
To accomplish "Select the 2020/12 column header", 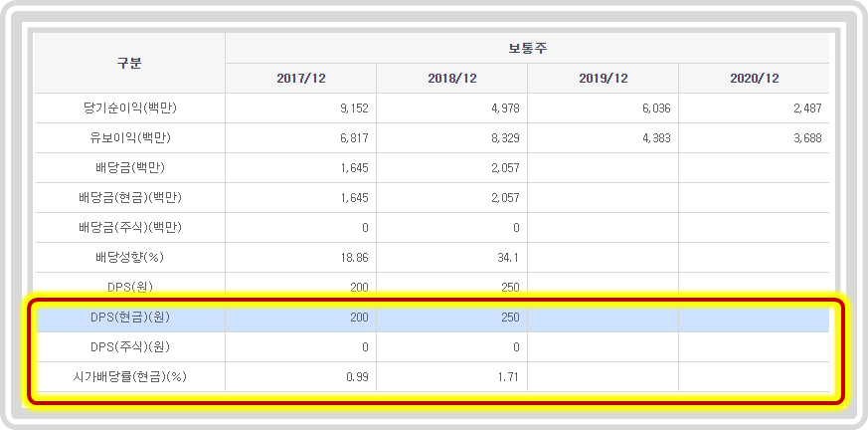I will (x=754, y=78).
